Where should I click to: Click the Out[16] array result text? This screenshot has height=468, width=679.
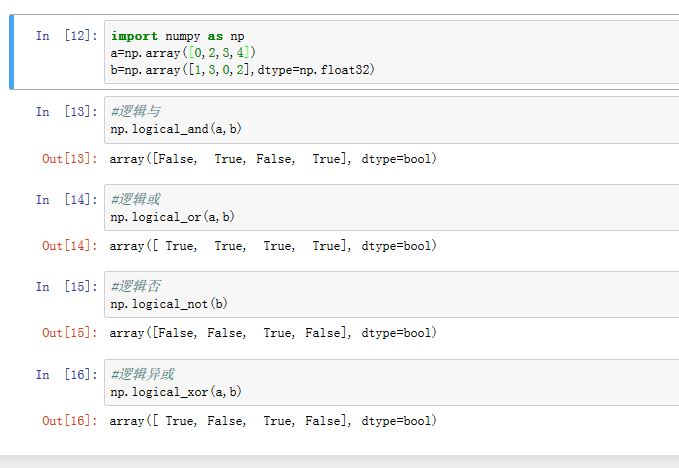coord(273,421)
